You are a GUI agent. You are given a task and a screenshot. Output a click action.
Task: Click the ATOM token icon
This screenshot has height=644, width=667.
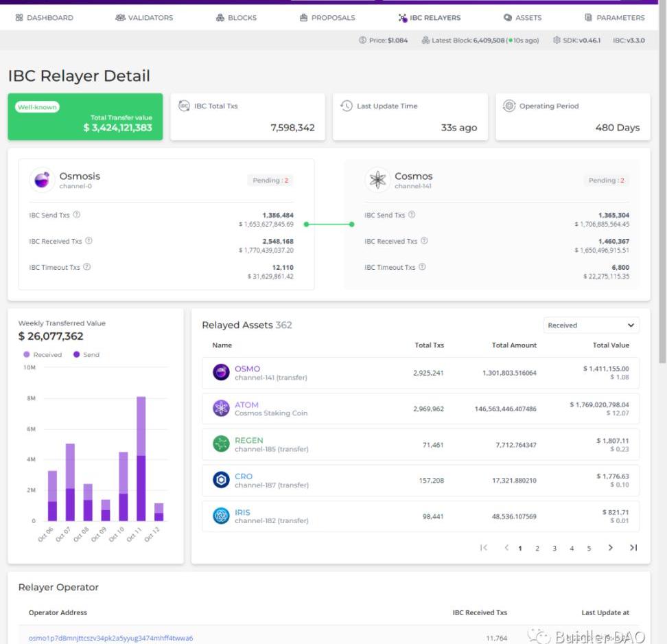click(221, 409)
